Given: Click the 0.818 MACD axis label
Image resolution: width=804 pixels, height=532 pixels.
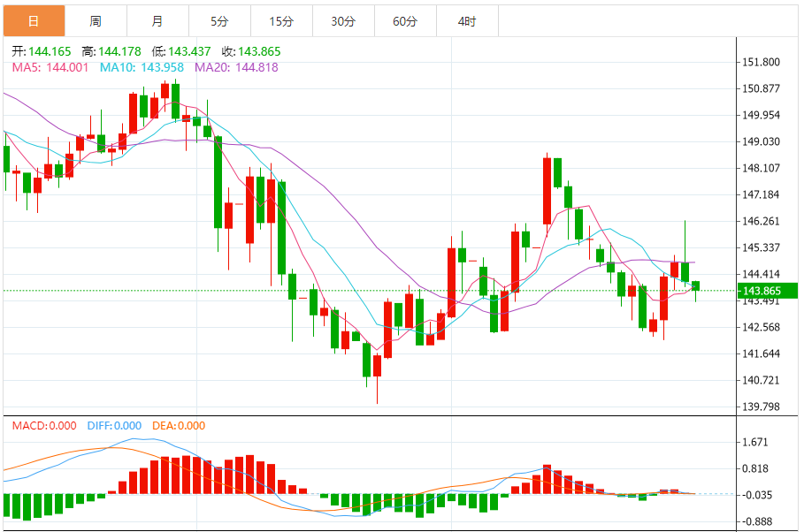Looking at the screenshot, I should point(754,468).
